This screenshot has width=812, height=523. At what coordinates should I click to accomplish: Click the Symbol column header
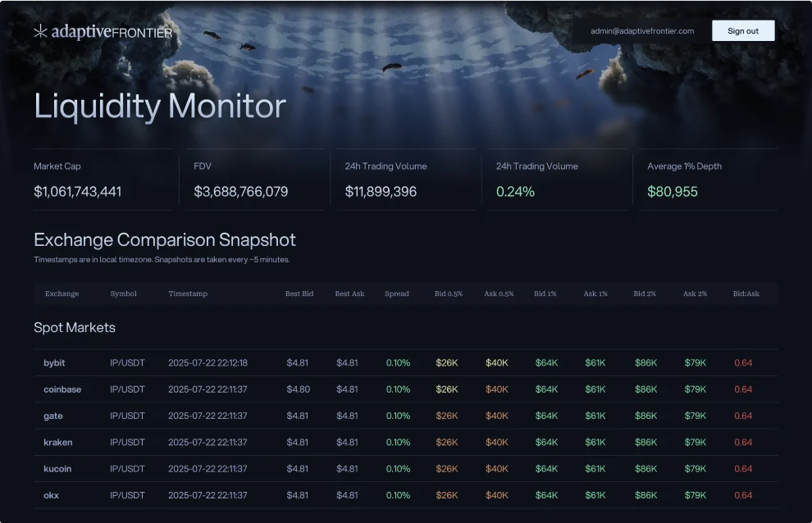[123, 293]
